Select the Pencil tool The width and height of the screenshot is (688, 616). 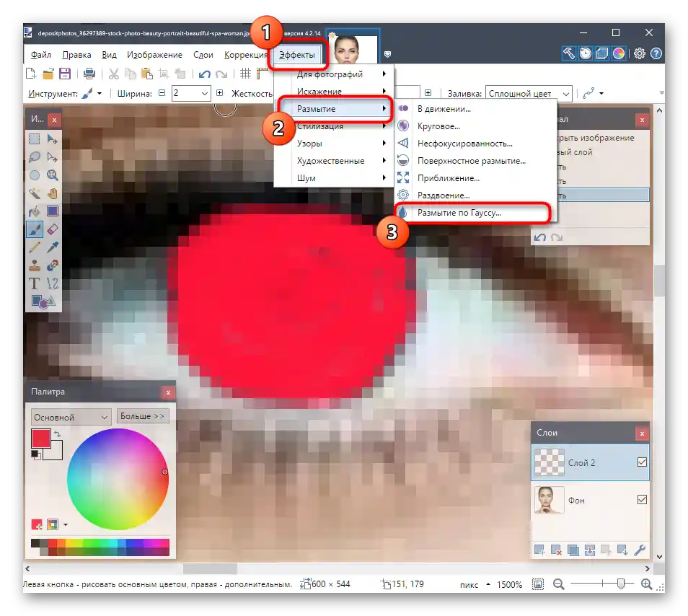(x=34, y=247)
